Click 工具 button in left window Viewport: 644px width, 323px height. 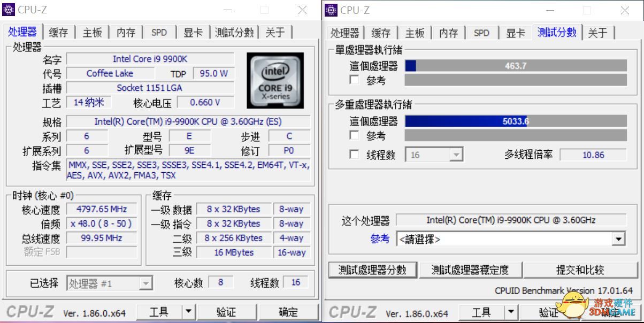(159, 311)
